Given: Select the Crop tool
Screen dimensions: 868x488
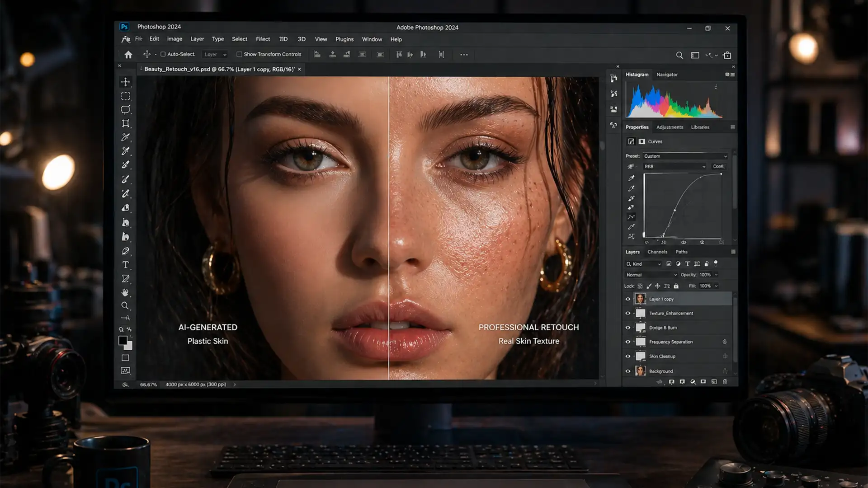Looking at the screenshot, I should coord(126,123).
